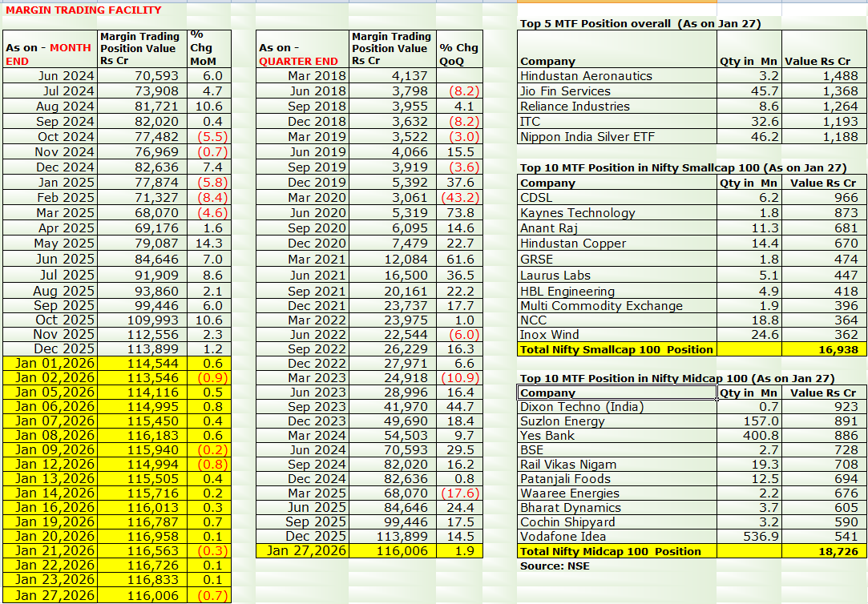Image resolution: width=868 pixels, height=604 pixels.
Task: Select the Jun 2024 month-end value 70,593
Action: (x=143, y=76)
